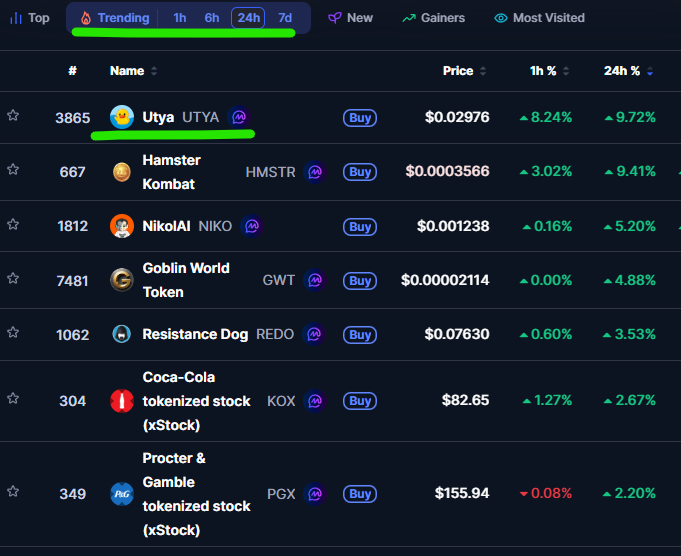Sort table by rank # column
The image size is (681, 556).
[73, 71]
